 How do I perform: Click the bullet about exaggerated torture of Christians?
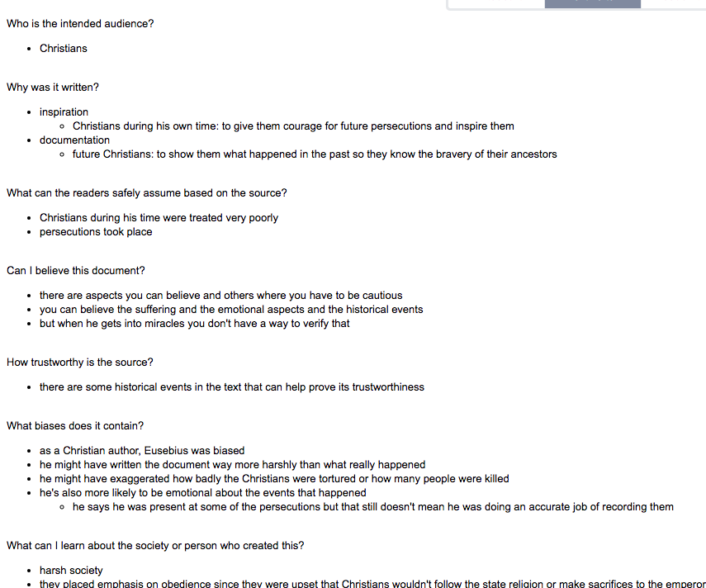pos(274,479)
